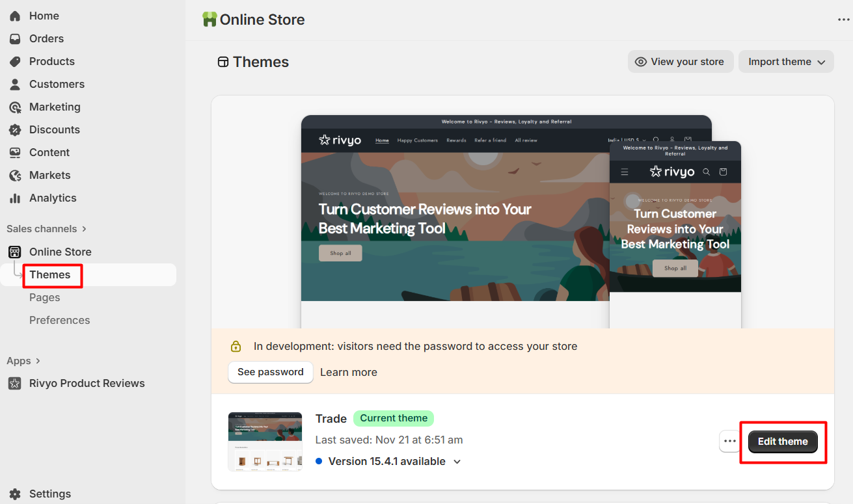This screenshot has width=853, height=504.
Task: Click the search icon in mobile preview
Action: [x=707, y=172]
